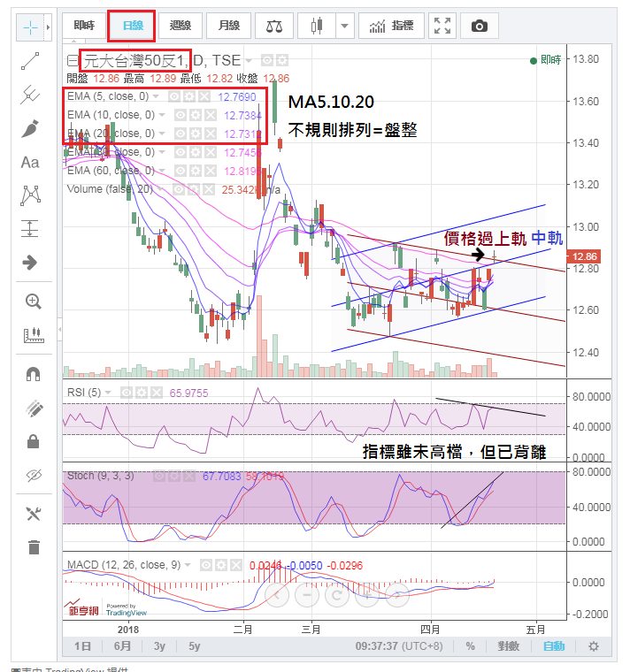Switch to the 月線 tab
The width and height of the screenshot is (630, 672).
click(228, 26)
